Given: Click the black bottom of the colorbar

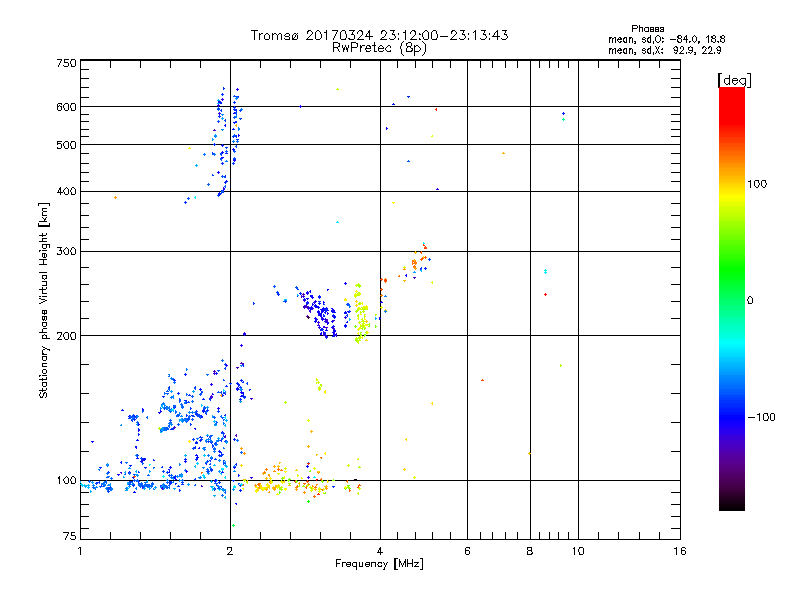Looking at the screenshot, I should (x=732, y=503).
